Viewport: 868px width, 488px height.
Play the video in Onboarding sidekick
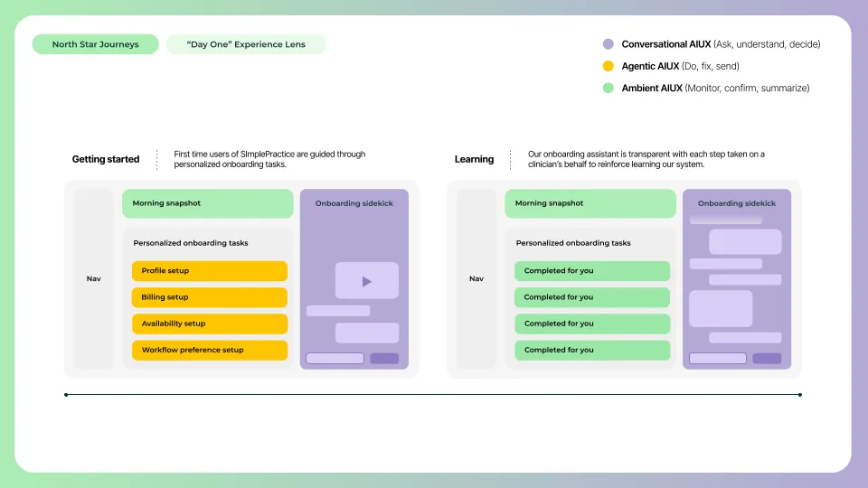point(366,281)
